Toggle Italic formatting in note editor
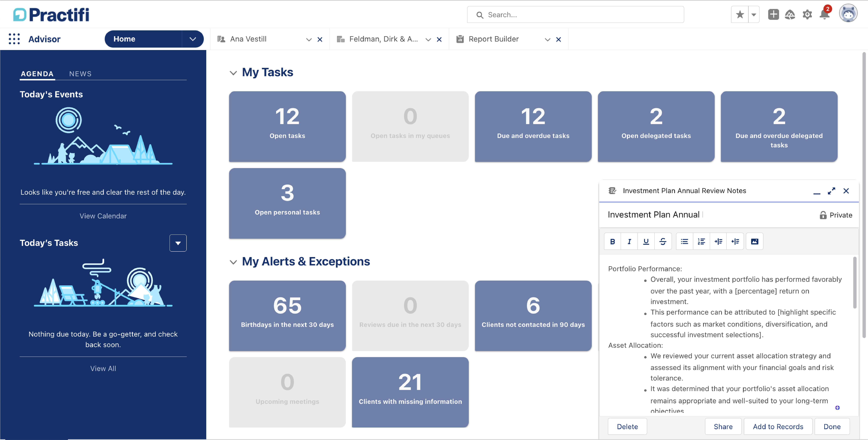This screenshot has width=868, height=440. [629, 241]
